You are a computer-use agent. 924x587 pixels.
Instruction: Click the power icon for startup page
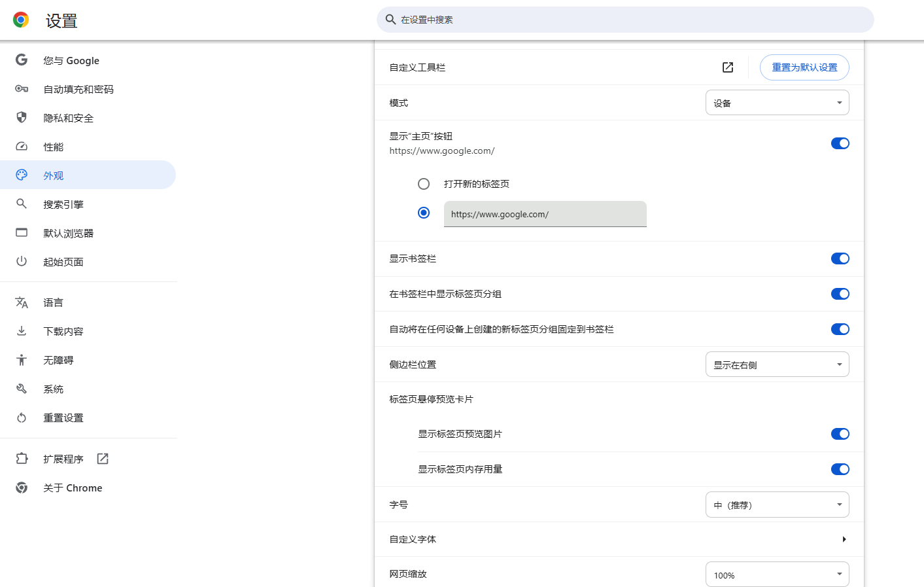(x=22, y=262)
